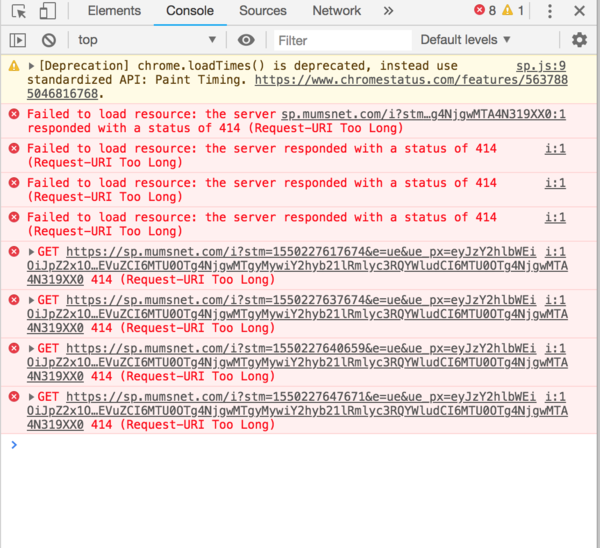Focus the console Filter input field

click(x=342, y=40)
